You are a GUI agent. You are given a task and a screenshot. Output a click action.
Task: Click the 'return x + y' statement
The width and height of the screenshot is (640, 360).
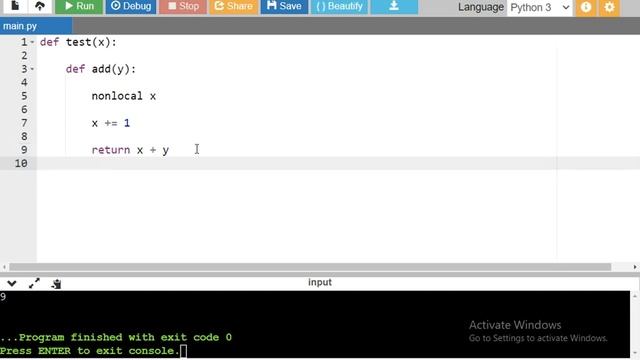(x=130, y=150)
